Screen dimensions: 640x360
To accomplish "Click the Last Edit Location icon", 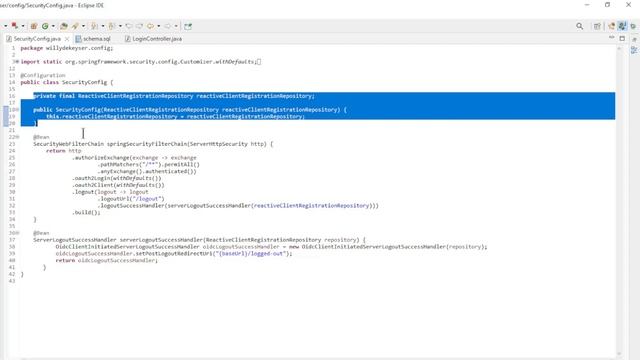I will click(129, 26).
